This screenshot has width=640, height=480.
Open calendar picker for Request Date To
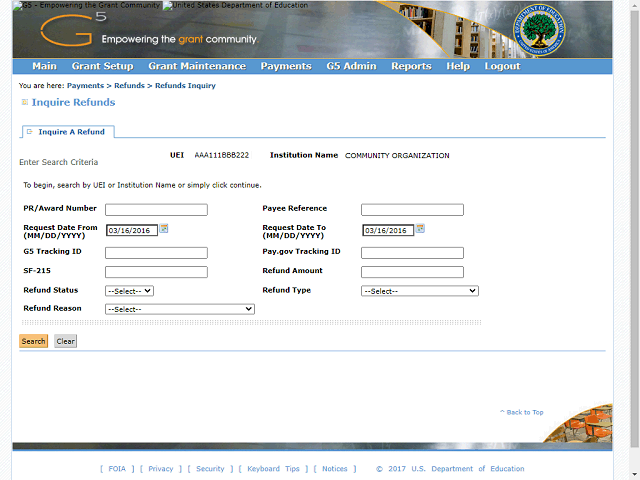click(421, 229)
